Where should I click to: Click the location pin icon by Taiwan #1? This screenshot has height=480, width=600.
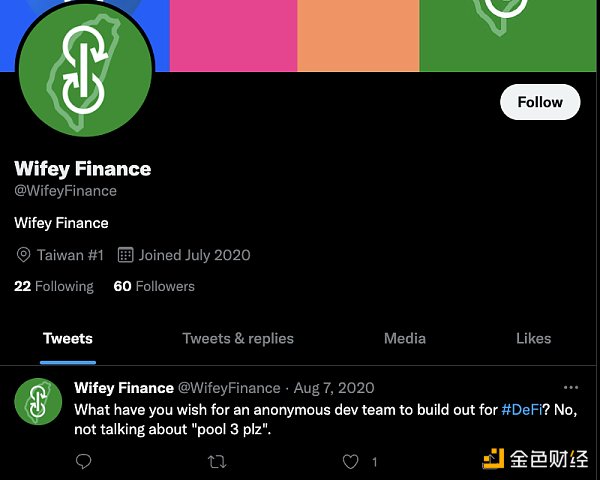point(23,255)
